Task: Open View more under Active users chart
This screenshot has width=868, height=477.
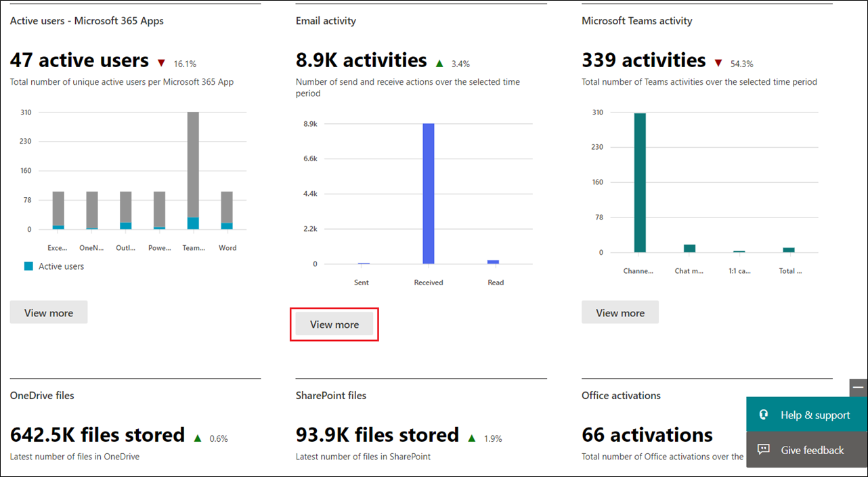Action: pyautogui.click(x=49, y=312)
